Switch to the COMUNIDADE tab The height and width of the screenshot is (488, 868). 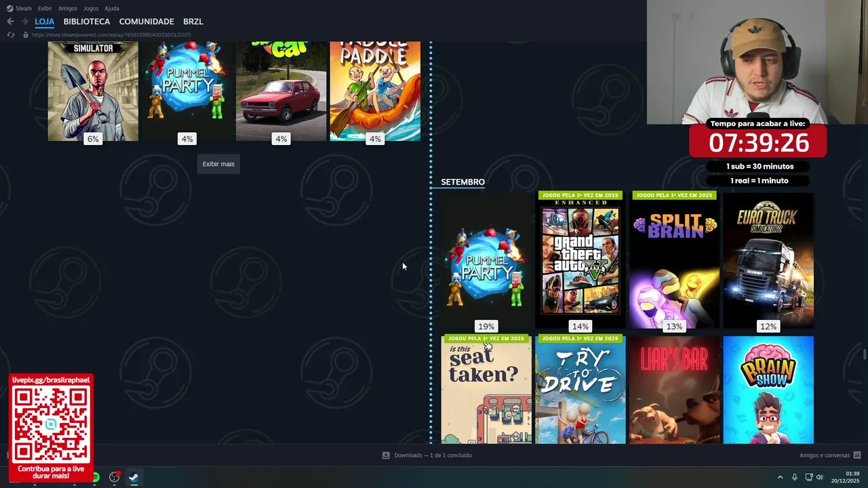[x=146, y=22]
